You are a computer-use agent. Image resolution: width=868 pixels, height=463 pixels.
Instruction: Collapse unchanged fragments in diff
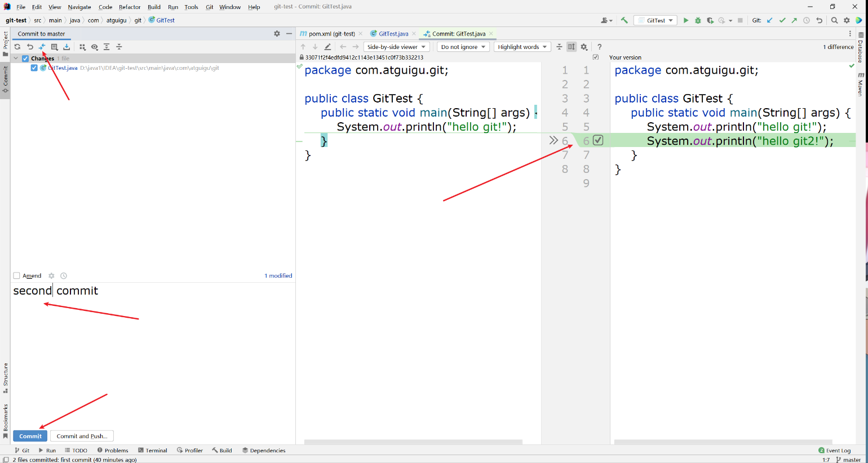pyautogui.click(x=559, y=47)
